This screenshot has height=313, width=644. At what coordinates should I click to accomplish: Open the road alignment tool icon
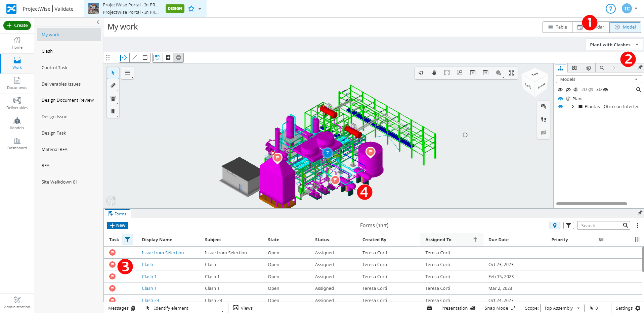click(113, 111)
